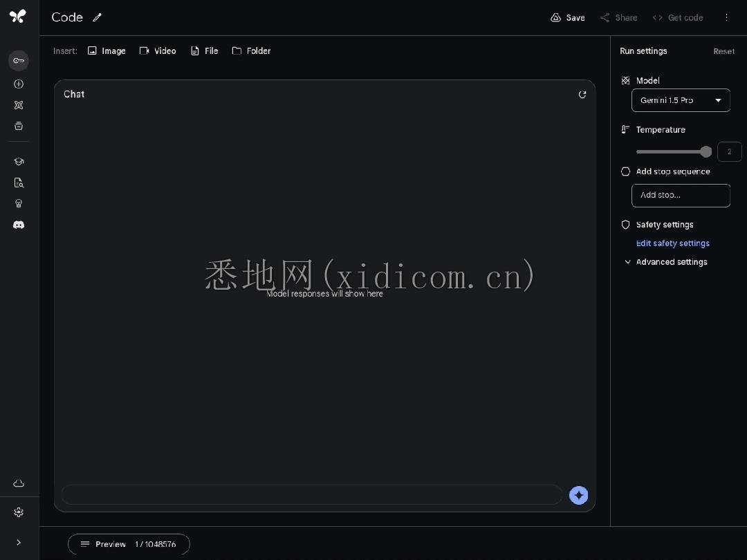This screenshot has height=560, width=747.
Task: Click the refresh icon in Chat panel
Action: point(582,95)
